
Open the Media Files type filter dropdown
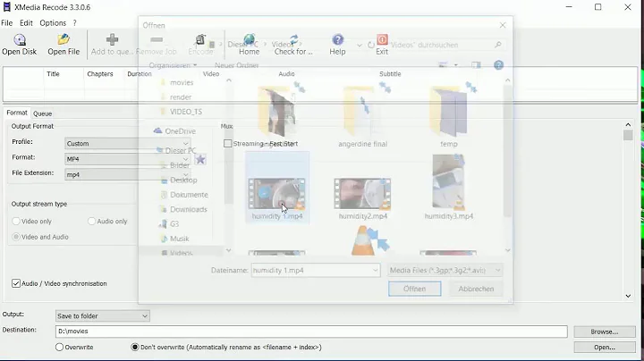tap(445, 271)
